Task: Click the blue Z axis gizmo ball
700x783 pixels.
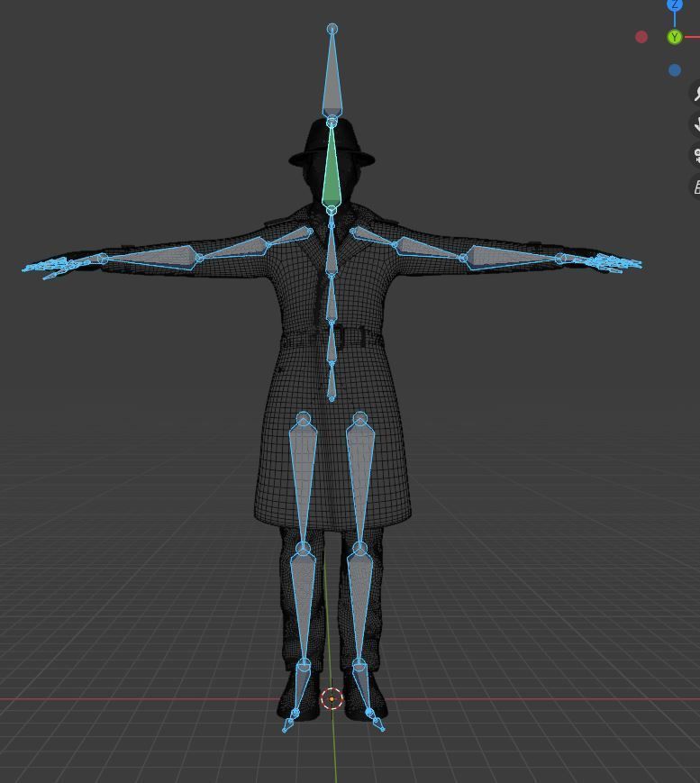Action: (674, 5)
